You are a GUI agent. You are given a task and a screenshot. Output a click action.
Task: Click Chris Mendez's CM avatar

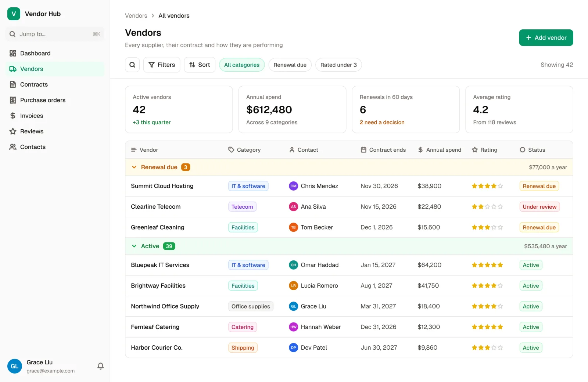[293, 186]
